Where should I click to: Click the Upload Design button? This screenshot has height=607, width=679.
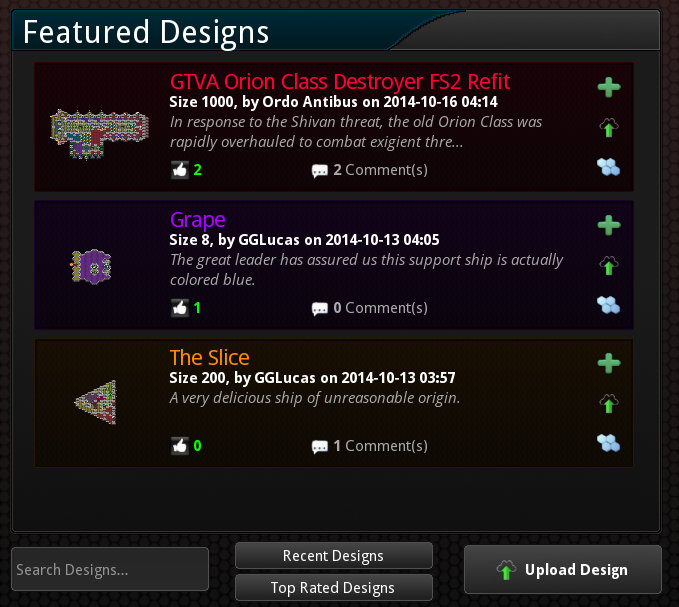(x=563, y=569)
